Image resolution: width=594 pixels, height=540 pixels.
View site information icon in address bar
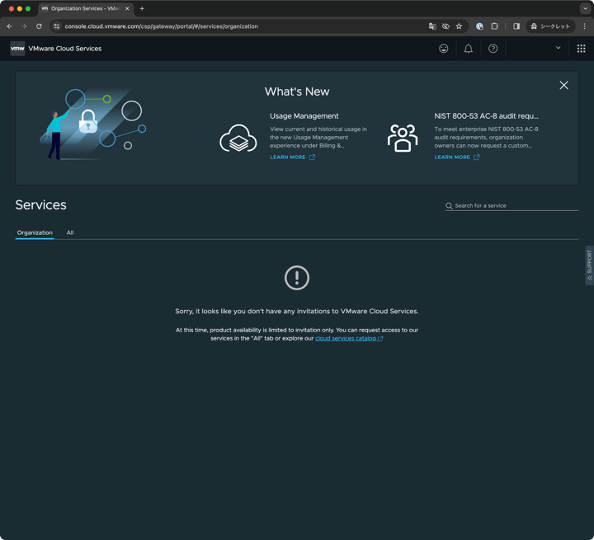[57, 26]
